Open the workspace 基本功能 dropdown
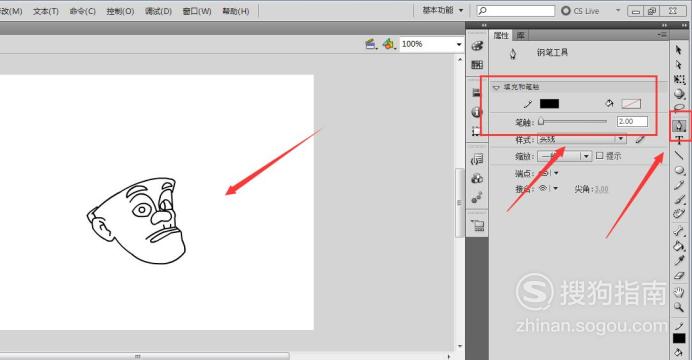 [443, 10]
